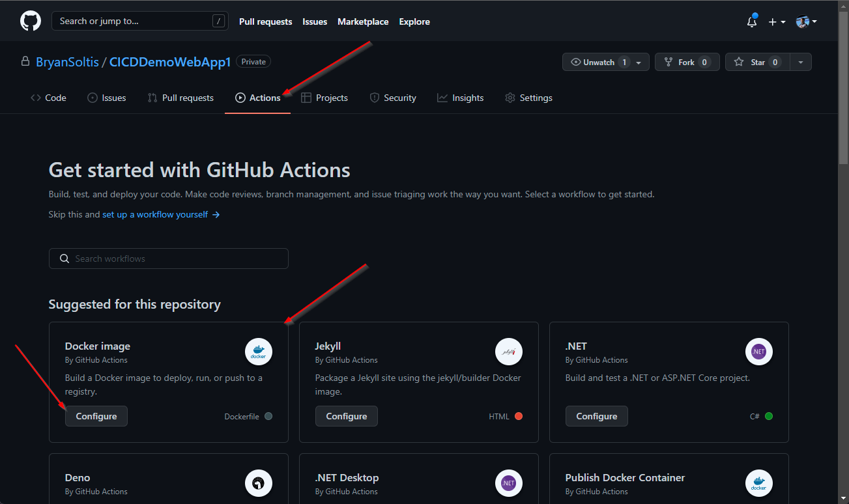The image size is (849, 504).
Task: Configure the Docker image workflow
Action: [96, 416]
